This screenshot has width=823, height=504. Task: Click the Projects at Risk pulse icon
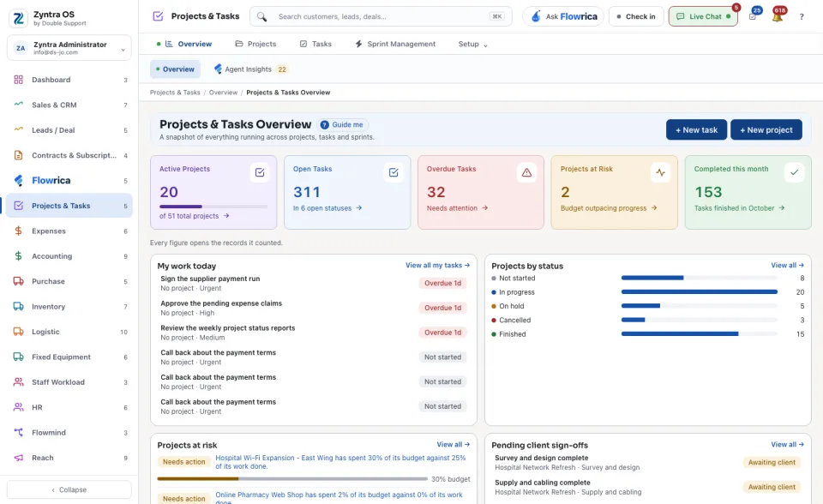[660, 172]
